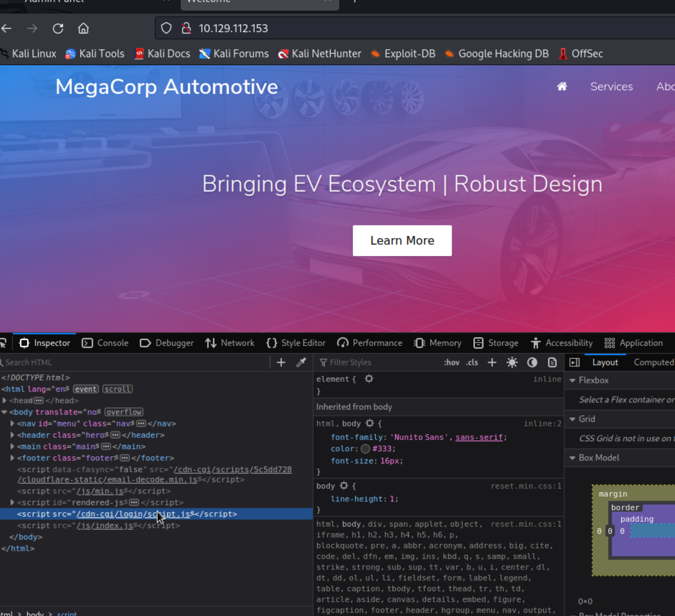Highlight elements matching element selector
Screen dimensions: 675x616
pyautogui.click(x=369, y=379)
